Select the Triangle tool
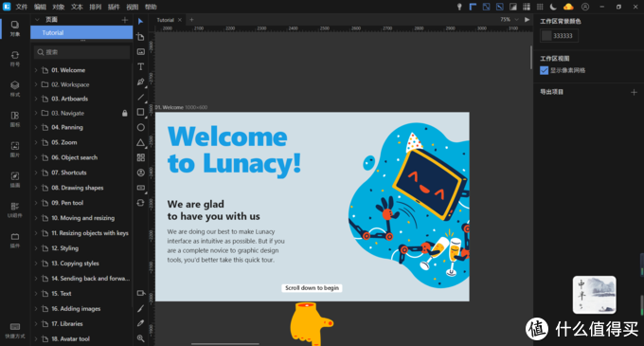 pyautogui.click(x=140, y=142)
